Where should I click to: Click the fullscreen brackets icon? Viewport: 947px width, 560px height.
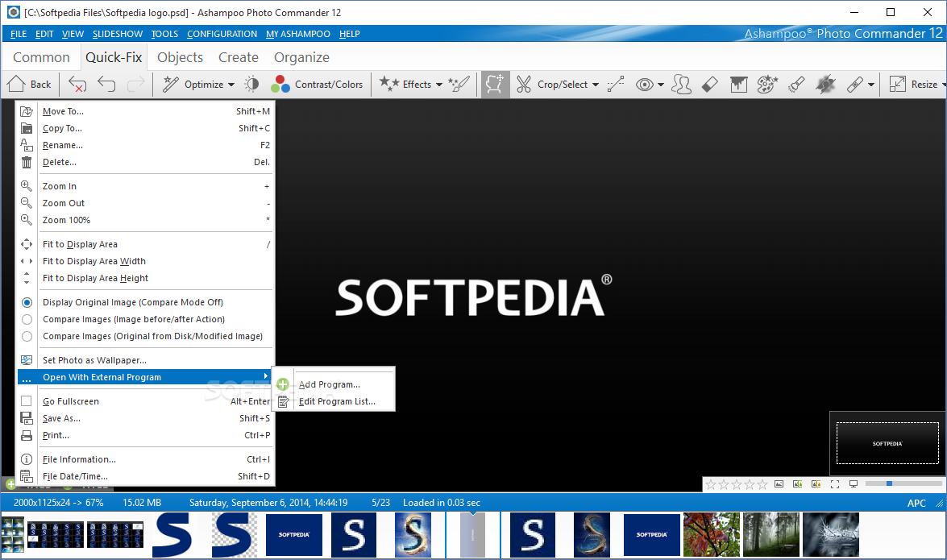point(835,484)
